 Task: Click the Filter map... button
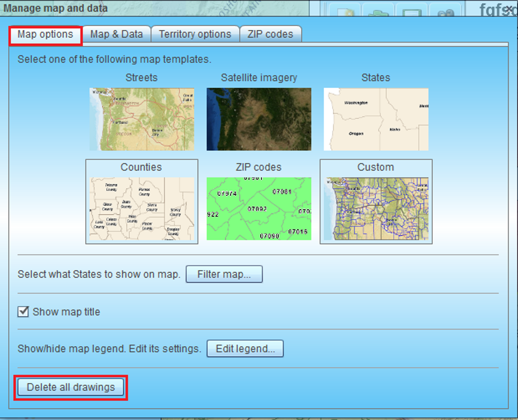coord(224,274)
